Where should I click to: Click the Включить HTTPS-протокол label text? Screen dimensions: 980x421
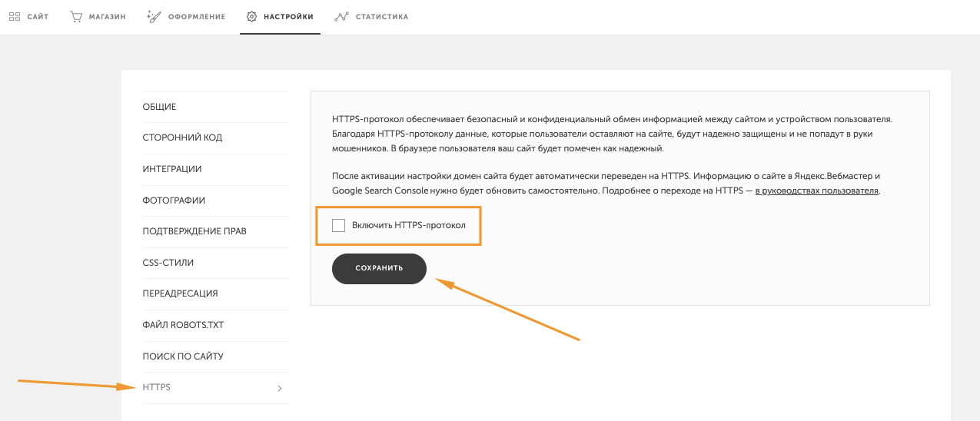coord(409,225)
